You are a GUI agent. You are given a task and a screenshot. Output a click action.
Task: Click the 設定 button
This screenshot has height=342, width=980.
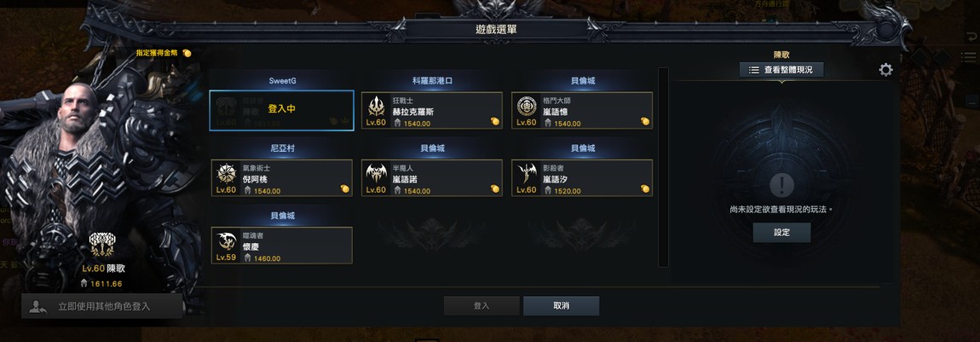[782, 233]
